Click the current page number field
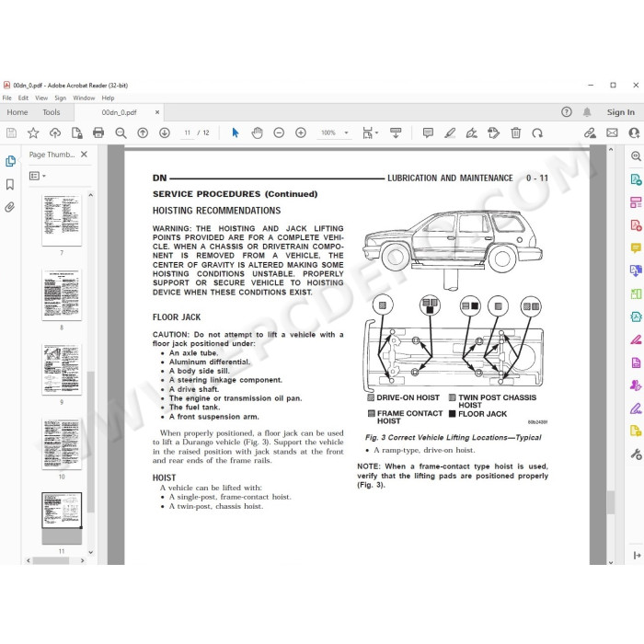This screenshot has height=644, width=644. point(188,132)
